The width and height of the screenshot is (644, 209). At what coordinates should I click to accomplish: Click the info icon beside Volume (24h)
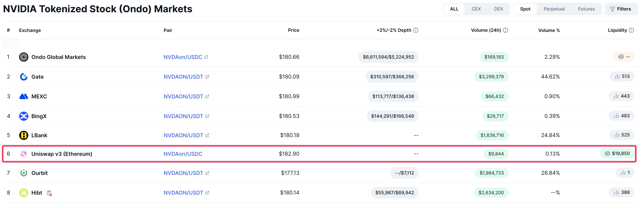505,30
